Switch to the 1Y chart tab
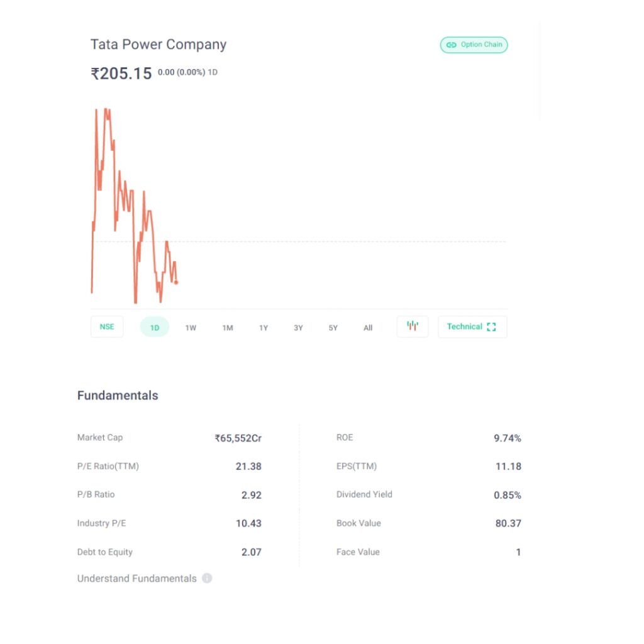Image resolution: width=644 pixels, height=644 pixels. [x=263, y=328]
